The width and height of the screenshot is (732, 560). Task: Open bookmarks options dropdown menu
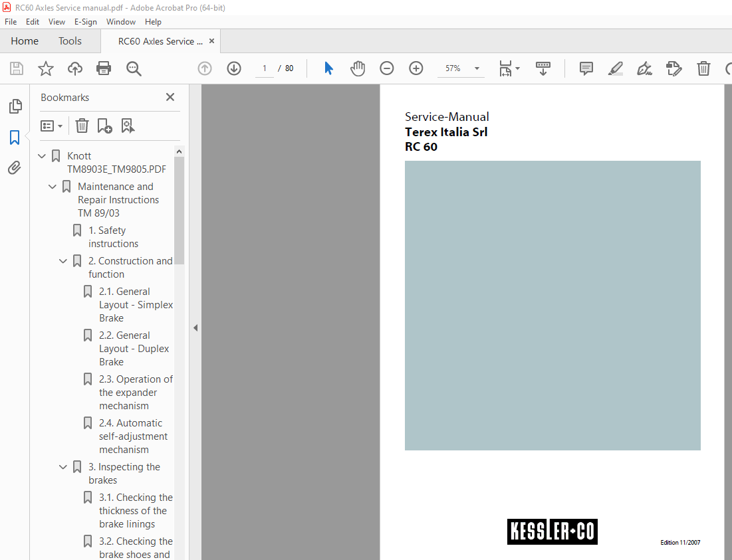pos(51,126)
